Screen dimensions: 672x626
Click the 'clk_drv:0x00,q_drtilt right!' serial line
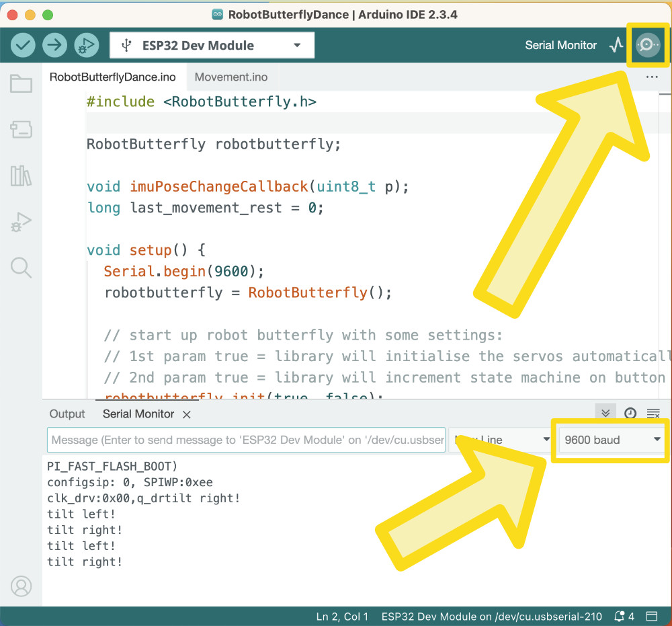144,498
